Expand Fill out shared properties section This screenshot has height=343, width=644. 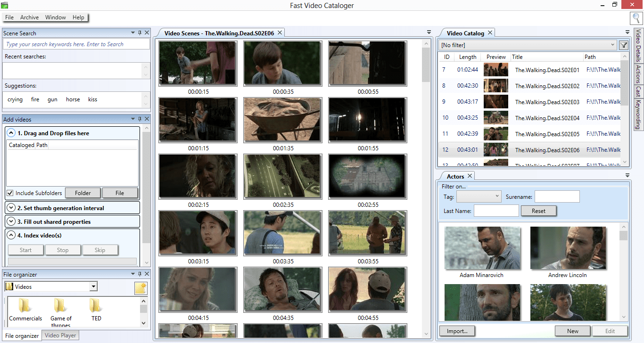11,221
